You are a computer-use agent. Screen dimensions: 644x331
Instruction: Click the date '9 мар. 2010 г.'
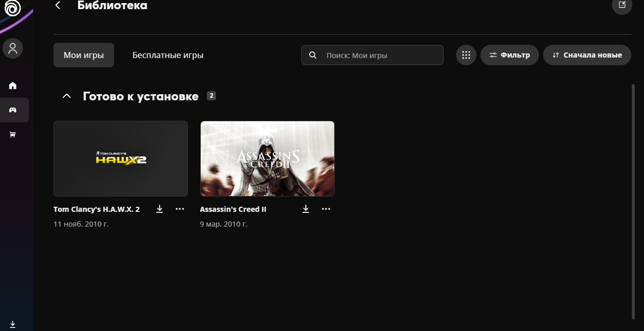point(224,224)
